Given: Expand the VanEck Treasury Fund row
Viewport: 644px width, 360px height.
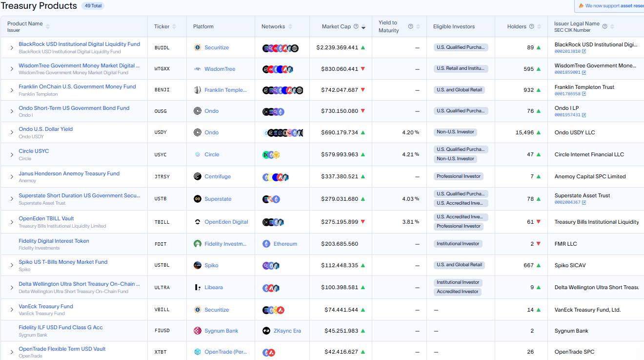Looking at the screenshot, I should point(12,310).
